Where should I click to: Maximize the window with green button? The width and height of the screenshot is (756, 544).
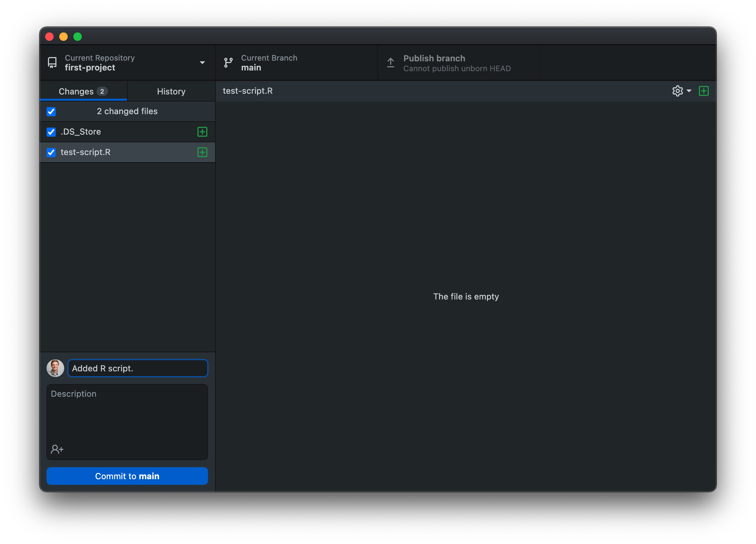pyautogui.click(x=78, y=37)
